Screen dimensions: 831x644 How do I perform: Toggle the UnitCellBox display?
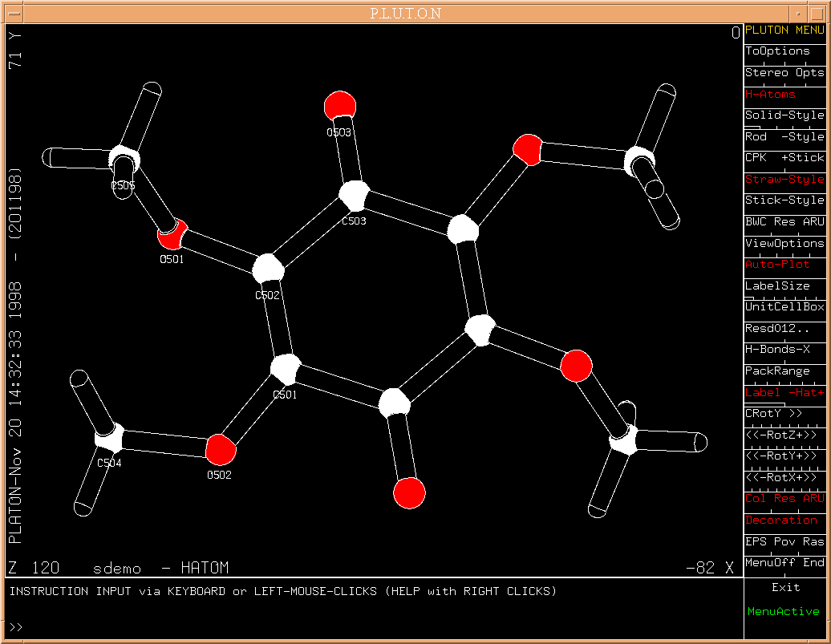coord(784,307)
